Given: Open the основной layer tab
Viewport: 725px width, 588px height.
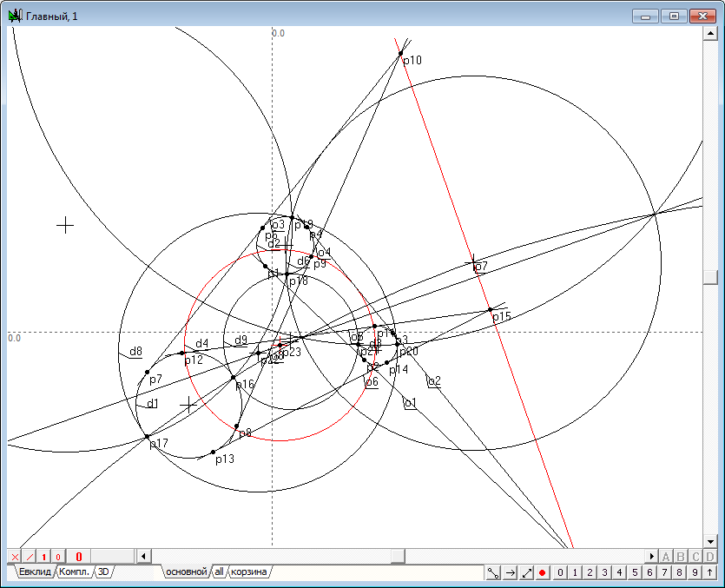Looking at the screenshot, I should [187, 571].
